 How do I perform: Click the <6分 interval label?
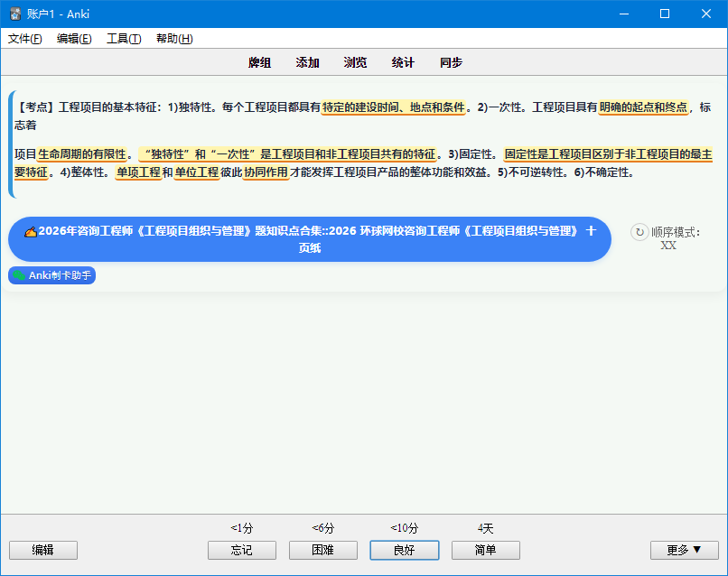click(x=323, y=528)
